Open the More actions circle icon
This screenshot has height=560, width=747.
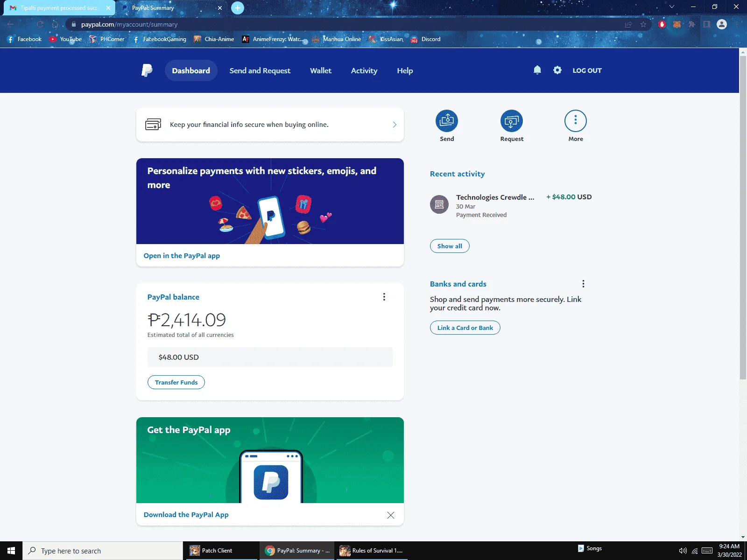[576, 121]
